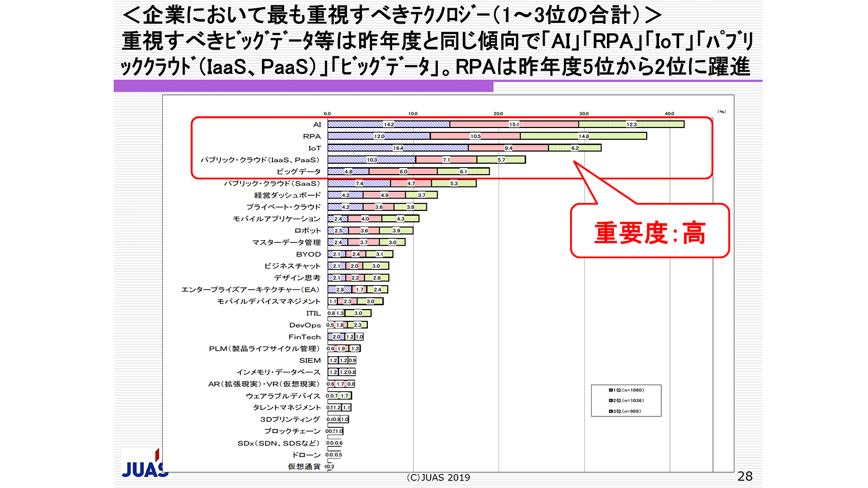Select the DevOps row label
The image size is (868, 488).
coord(305,325)
